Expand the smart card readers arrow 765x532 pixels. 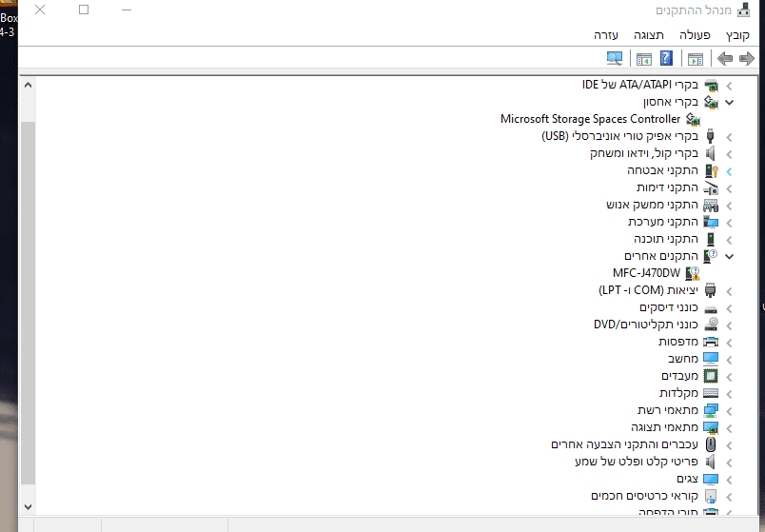click(729, 497)
